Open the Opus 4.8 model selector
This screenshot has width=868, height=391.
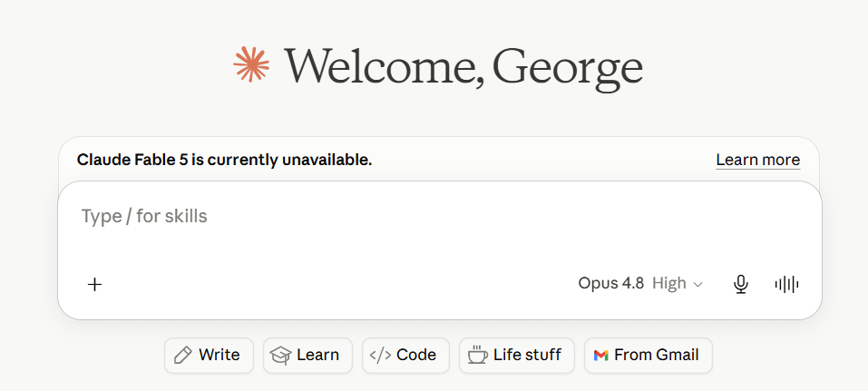(x=610, y=284)
